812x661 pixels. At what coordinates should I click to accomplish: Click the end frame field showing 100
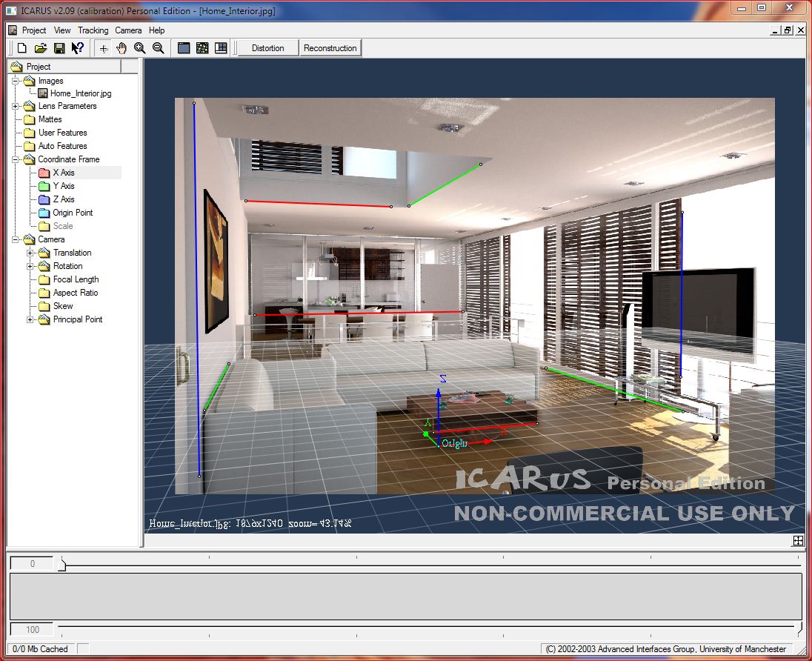[32, 629]
